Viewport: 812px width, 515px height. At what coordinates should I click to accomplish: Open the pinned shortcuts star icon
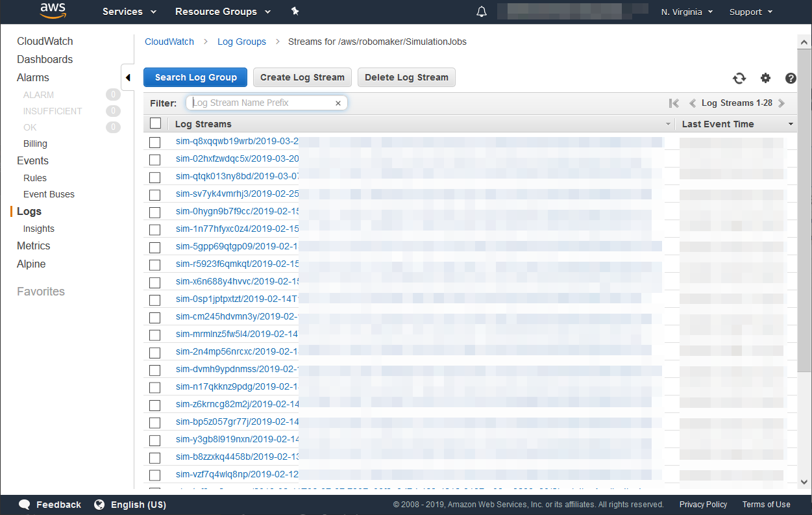(295, 11)
